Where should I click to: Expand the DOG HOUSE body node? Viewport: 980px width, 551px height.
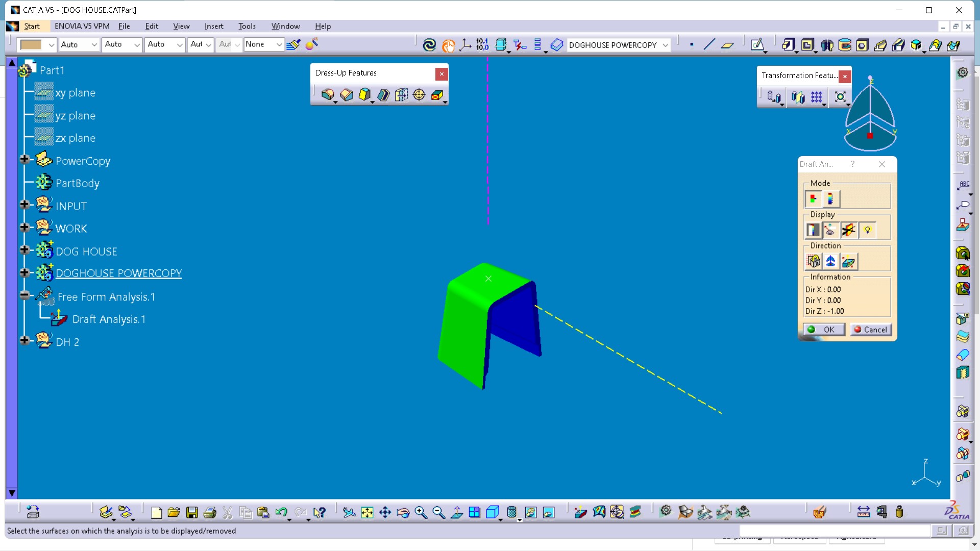coord(24,250)
